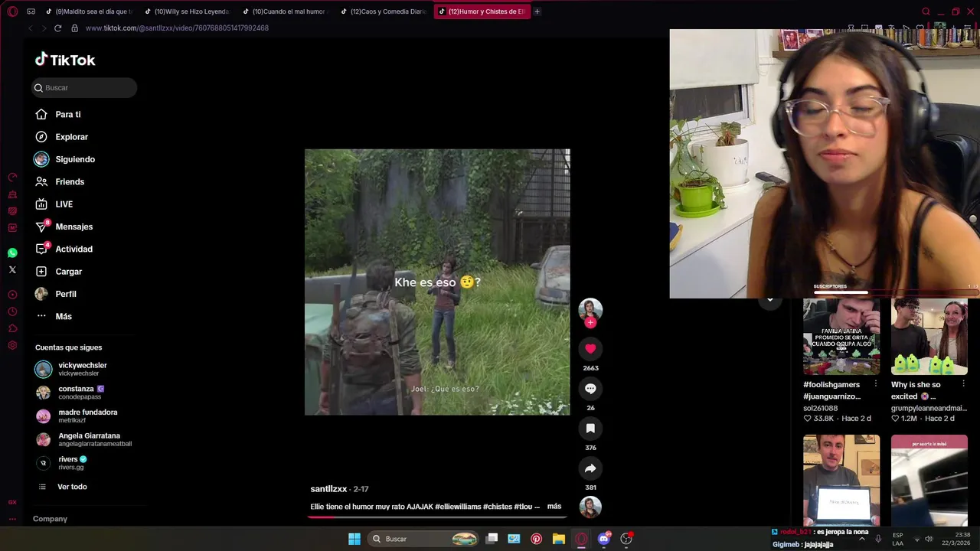
Task: Open options dots on 'Why is she so excited' card
Action: pyautogui.click(x=963, y=384)
